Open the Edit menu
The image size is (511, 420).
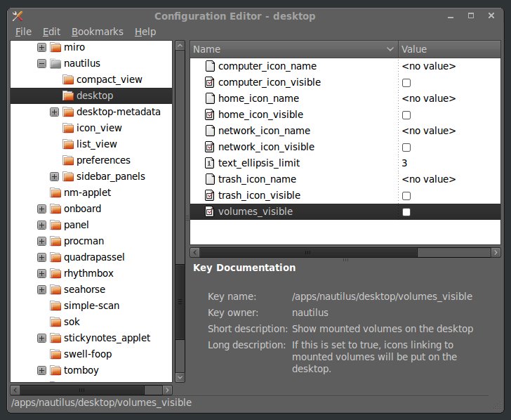[51, 32]
